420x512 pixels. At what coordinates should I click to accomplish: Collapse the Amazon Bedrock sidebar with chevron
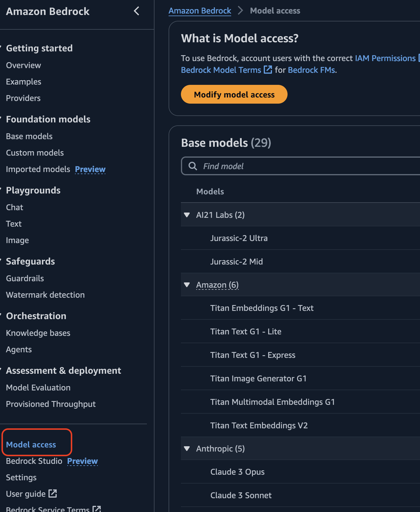tap(137, 11)
